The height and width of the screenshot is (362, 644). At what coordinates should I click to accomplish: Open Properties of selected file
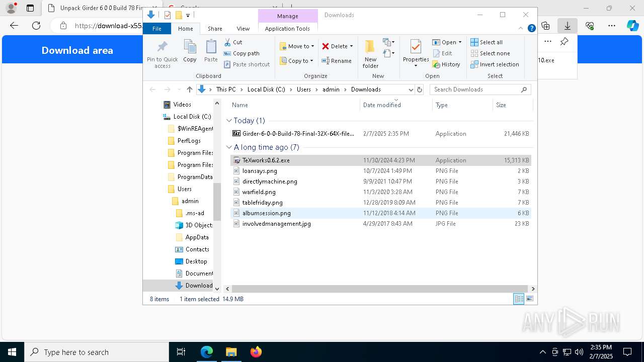point(416,54)
